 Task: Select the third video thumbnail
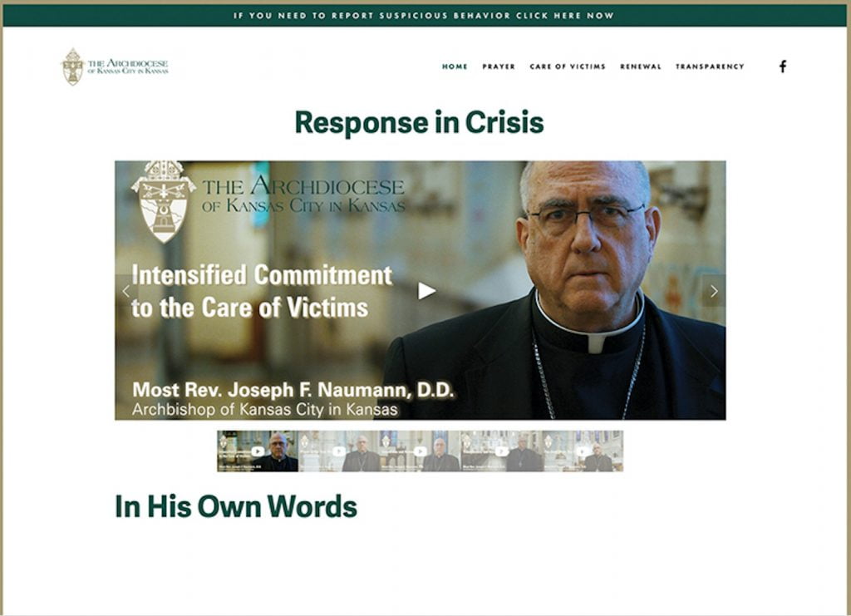pyautogui.click(x=420, y=451)
